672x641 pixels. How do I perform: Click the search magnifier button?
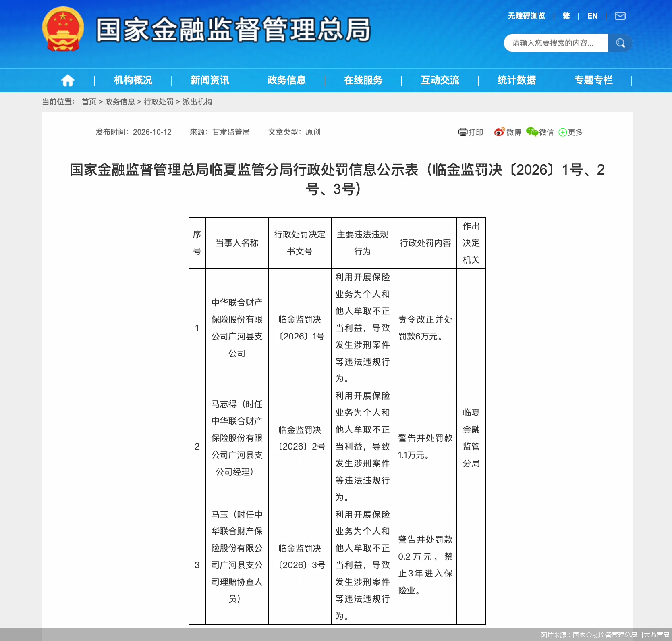pyautogui.click(x=620, y=43)
